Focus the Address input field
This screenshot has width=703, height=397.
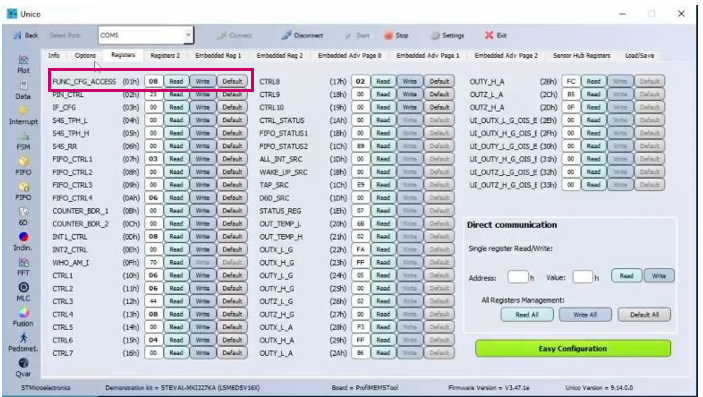pyautogui.click(x=518, y=277)
